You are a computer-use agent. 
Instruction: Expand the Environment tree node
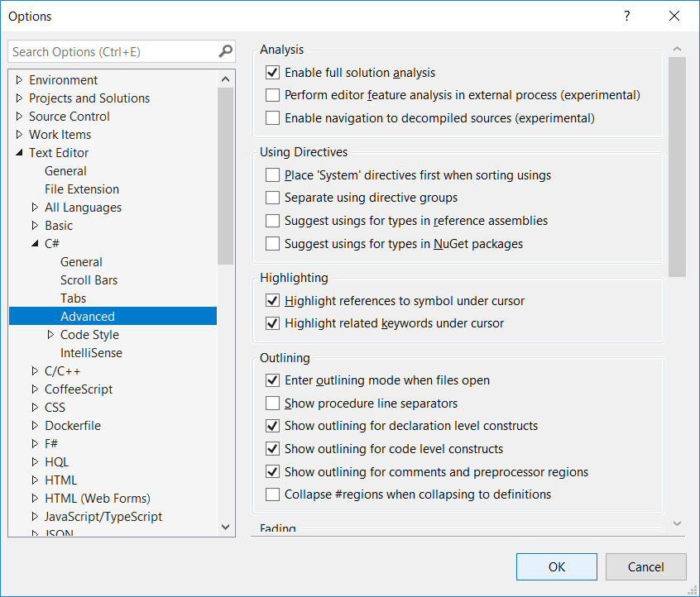pos(20,80)
